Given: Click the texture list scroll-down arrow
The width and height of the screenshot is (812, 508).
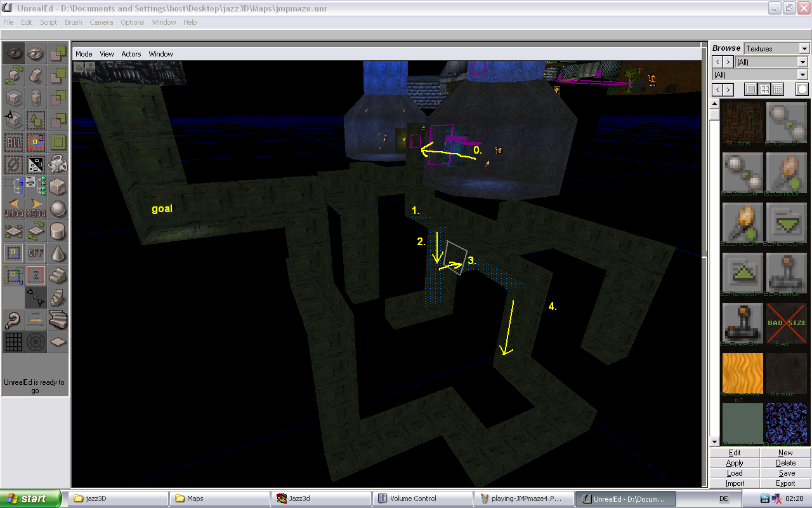Looking at the screenshot, I should pos(715,442).
